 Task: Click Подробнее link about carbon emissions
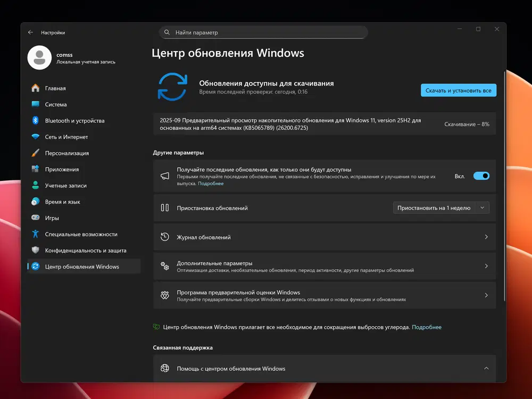427,327
